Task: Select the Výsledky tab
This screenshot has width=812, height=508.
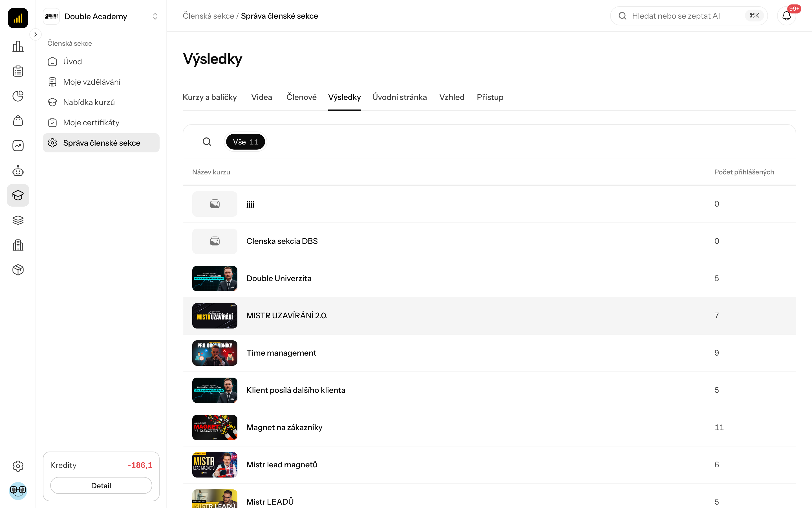Action: pyautogui.click(x=344, y=97)
